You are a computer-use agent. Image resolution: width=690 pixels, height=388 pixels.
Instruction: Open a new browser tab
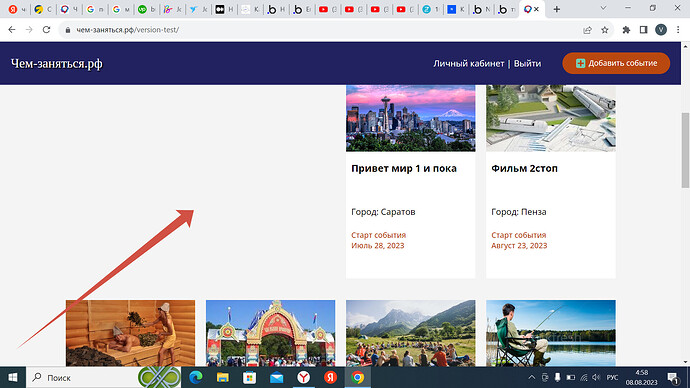click(x=557, y=9)
